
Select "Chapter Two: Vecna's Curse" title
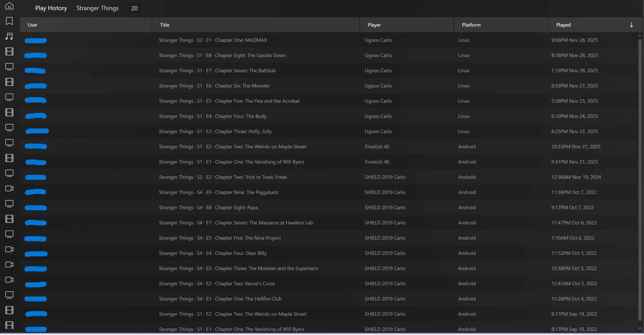click(245, 284)
